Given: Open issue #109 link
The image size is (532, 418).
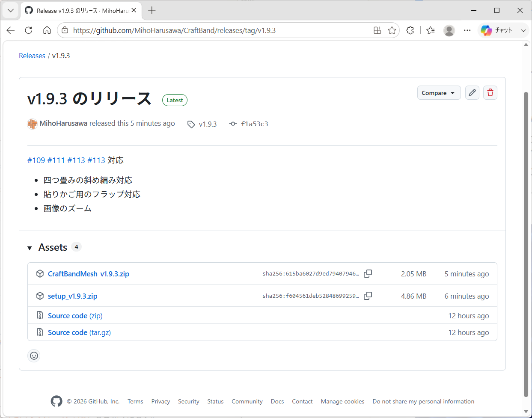Looking at the screenshot, I should 36,160.
